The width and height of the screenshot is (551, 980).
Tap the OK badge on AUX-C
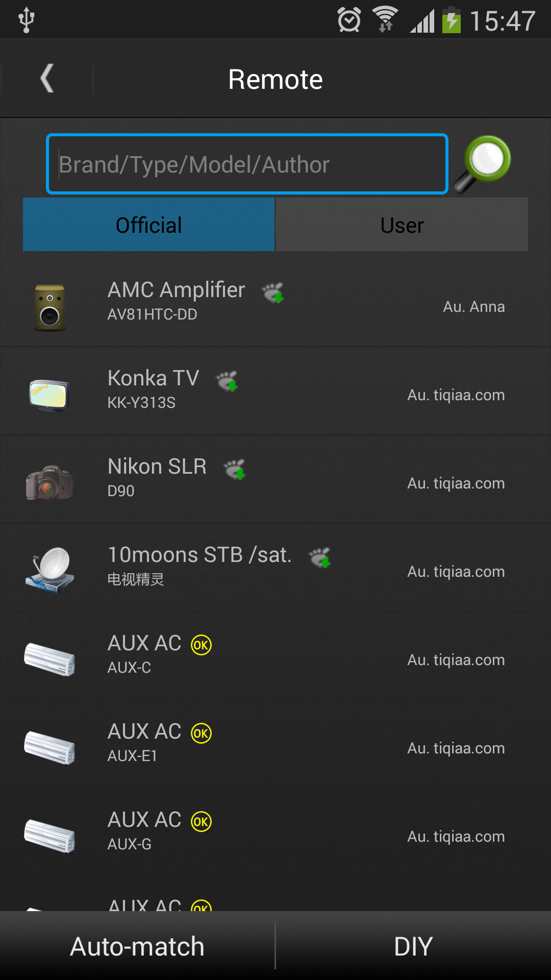pos(201,645)
